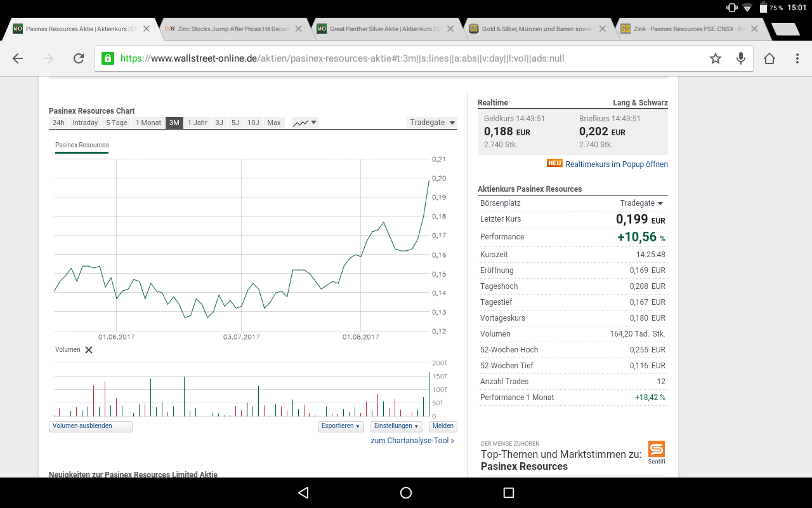This screenshot has height=508, width=812.
Task: Open a new browser tab
Action: (785, 29)
